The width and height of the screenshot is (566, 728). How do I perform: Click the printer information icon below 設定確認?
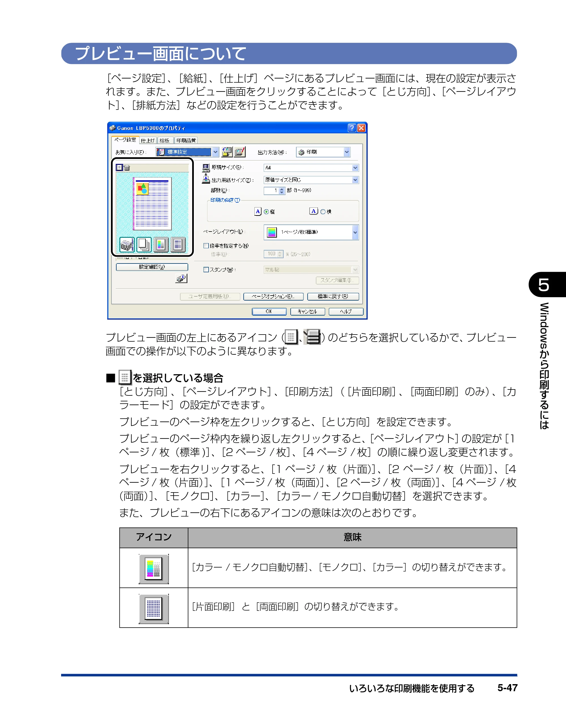coord(181,278)
